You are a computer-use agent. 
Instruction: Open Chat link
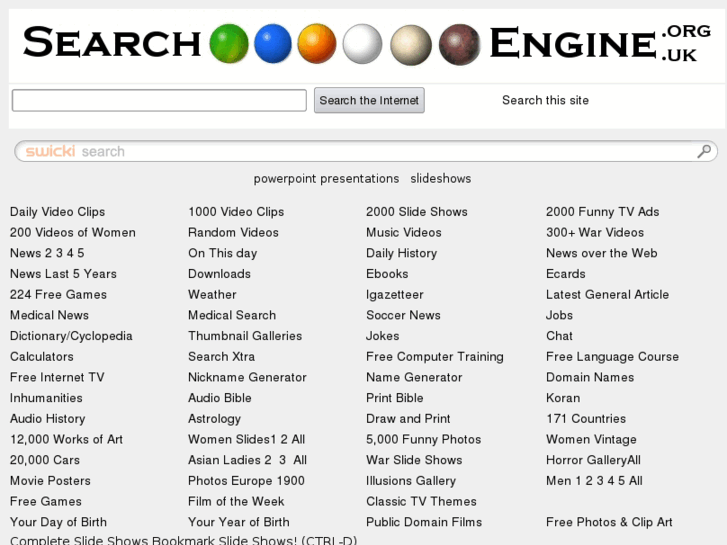(x=559, y=336)
